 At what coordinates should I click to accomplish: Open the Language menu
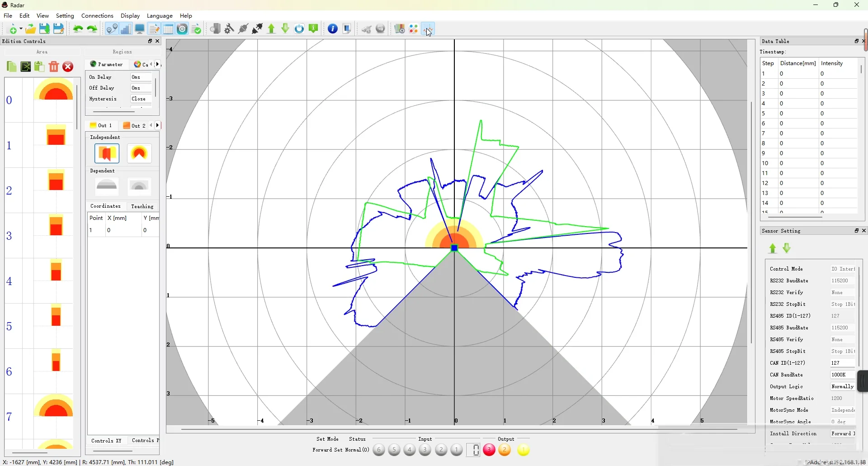click(x=160, y=15)
